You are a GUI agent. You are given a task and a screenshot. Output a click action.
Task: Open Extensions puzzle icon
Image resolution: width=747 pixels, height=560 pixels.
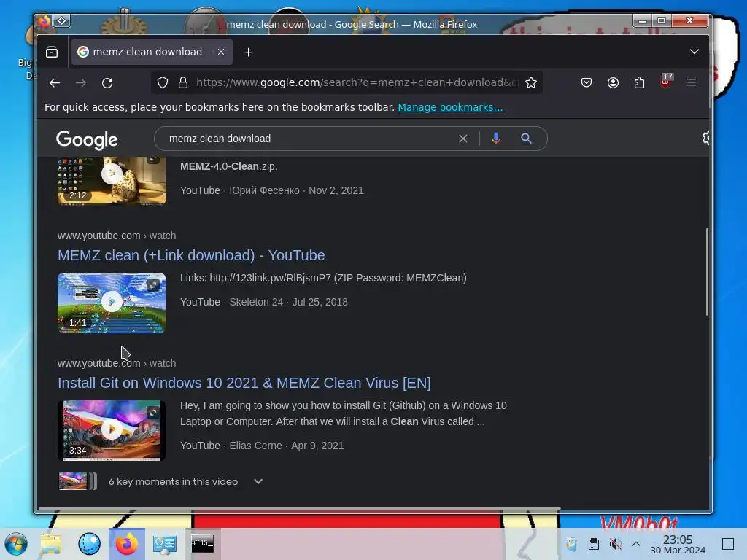coord(639,83)
